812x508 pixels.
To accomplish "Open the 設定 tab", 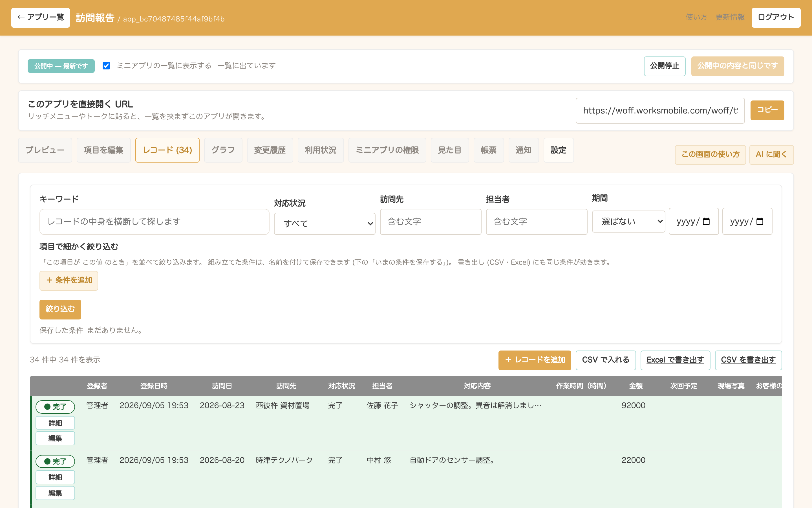I will [558, 150].
